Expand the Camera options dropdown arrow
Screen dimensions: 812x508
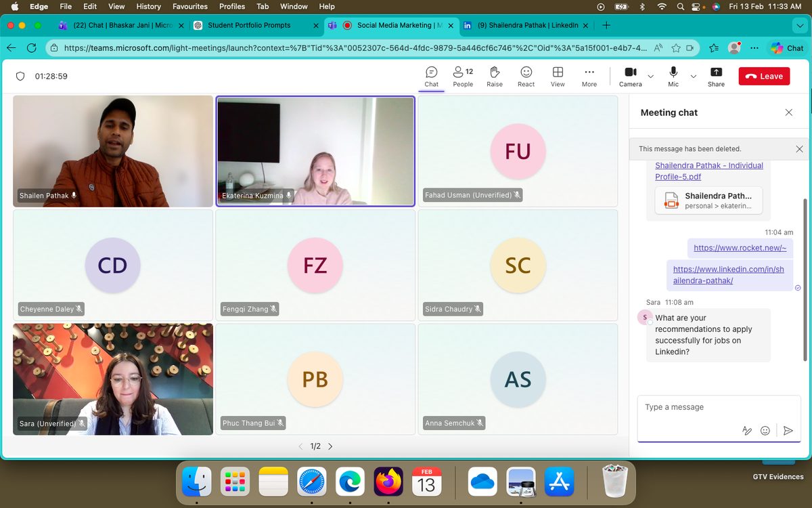[x=651, y=77]
